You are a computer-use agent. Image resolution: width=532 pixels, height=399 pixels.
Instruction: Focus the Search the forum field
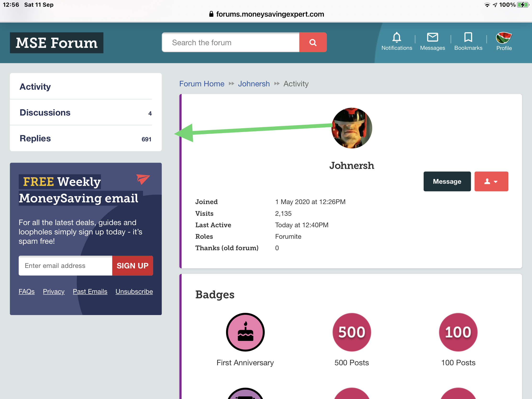point(231,42)
